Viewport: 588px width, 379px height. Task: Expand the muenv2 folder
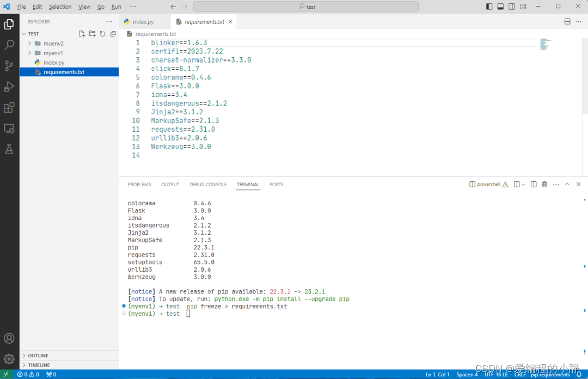(x=29, y=44)
